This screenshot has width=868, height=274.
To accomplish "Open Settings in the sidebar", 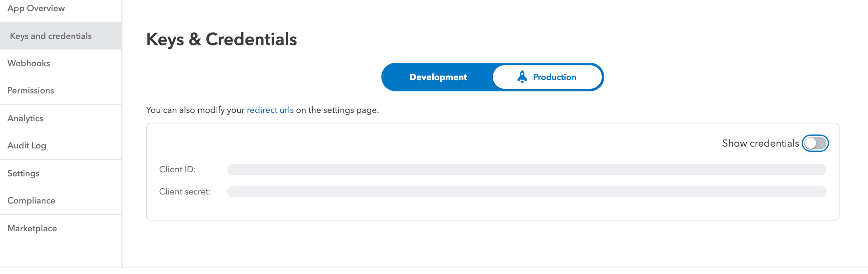I will 23,173.
